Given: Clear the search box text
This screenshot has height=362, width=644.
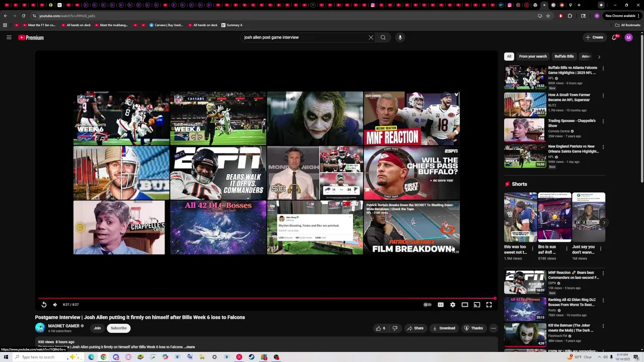Looking at the screenshot, I should point(371,37).
